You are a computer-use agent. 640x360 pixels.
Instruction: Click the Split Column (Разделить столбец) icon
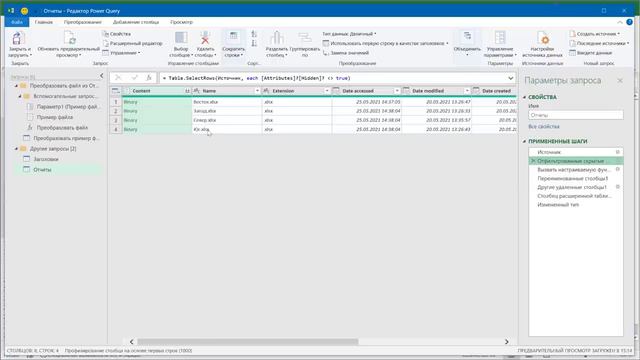click(277, 38)
